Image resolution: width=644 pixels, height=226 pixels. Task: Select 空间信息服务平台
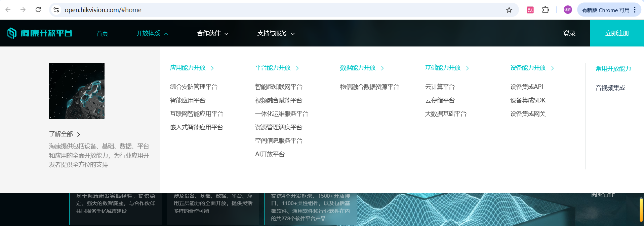(x=279, y=141)
